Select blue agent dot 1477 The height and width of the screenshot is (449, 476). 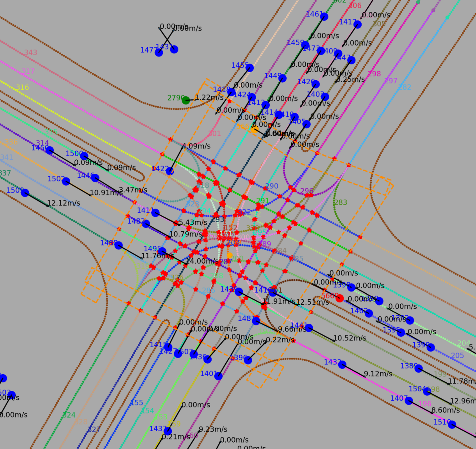(x=159, y=53)
